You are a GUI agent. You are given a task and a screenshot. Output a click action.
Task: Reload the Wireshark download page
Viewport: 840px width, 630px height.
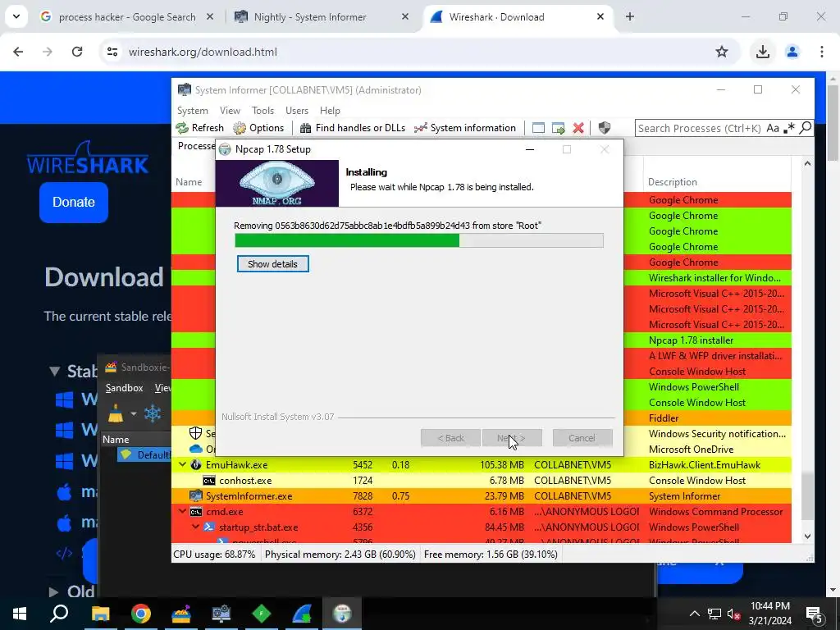(77, 52)
